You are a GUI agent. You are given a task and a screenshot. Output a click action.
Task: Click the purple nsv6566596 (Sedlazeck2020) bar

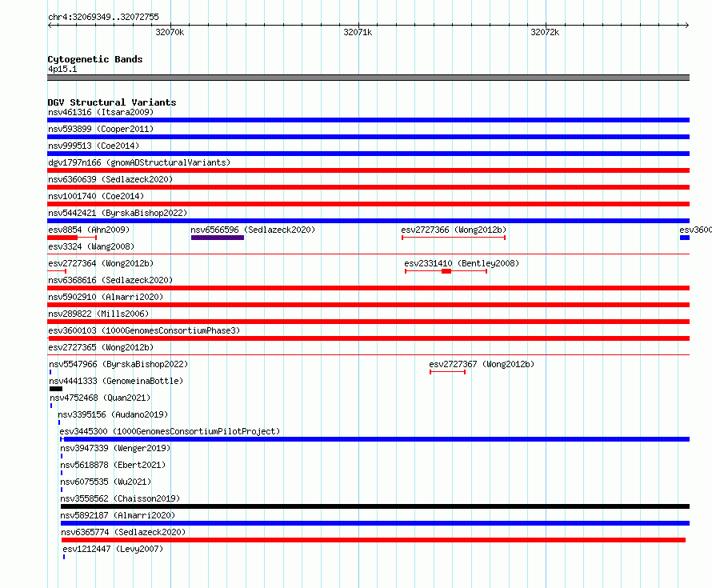(218, 238)
